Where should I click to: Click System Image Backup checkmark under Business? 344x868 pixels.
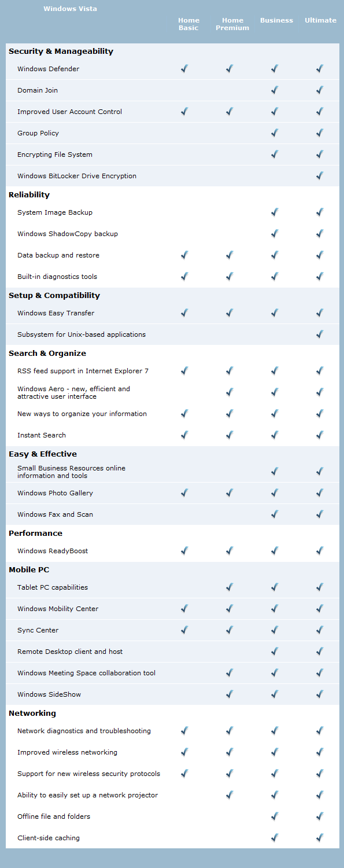(x=275, y=212)
